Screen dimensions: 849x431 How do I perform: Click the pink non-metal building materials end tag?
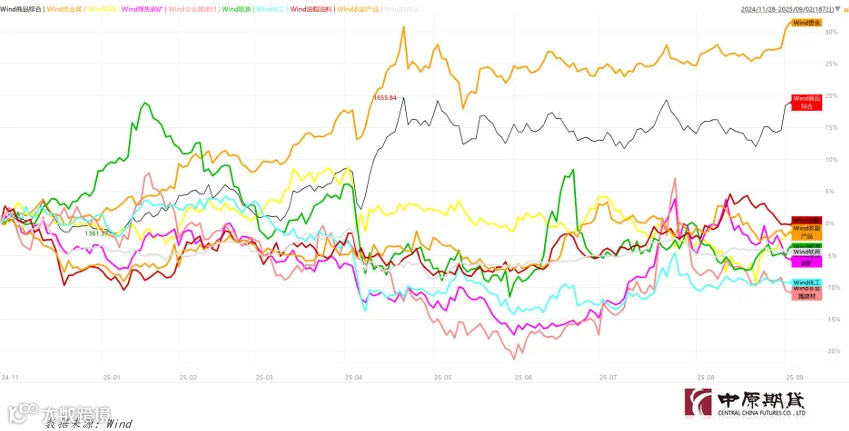click(x=807, y=294)
